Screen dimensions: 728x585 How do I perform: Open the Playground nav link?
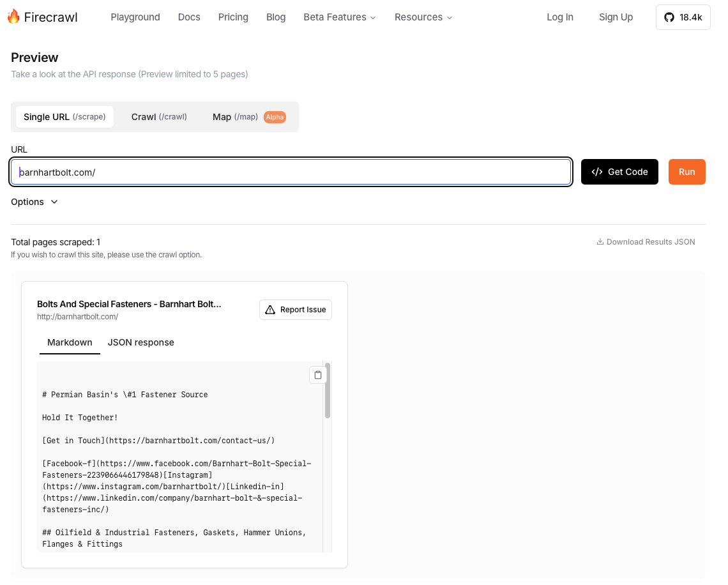tap(135, 17)
